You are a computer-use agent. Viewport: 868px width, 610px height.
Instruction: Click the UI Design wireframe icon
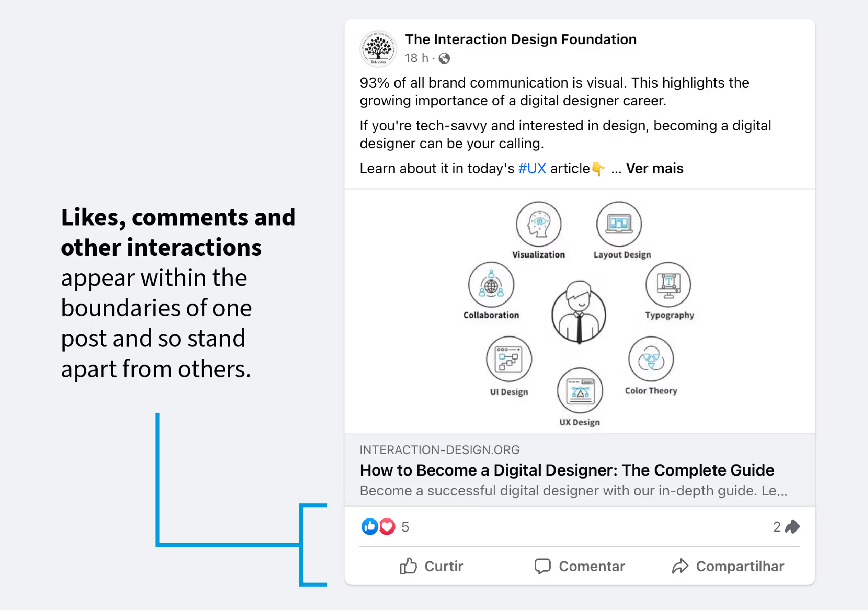click(x=509, y=359)
